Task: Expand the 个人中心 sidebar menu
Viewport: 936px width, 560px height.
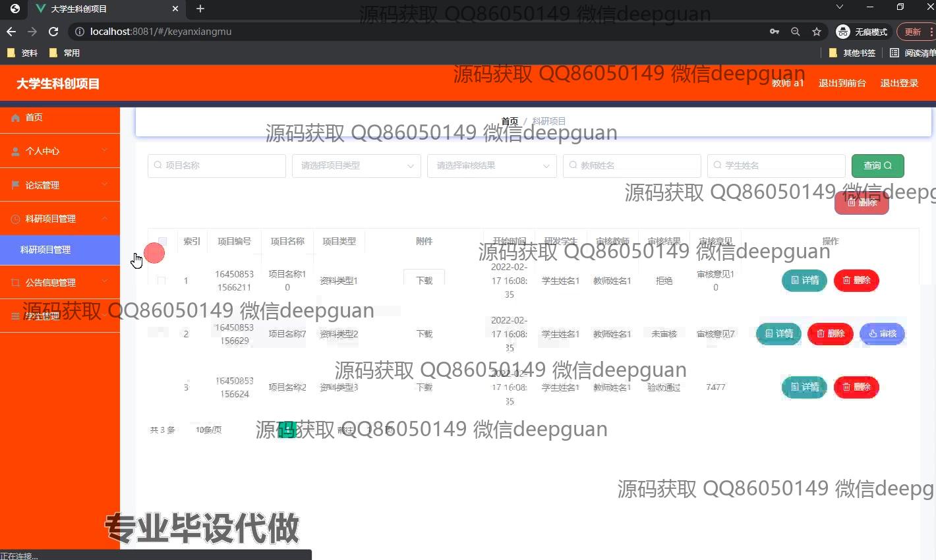Action: coord(59,151)
